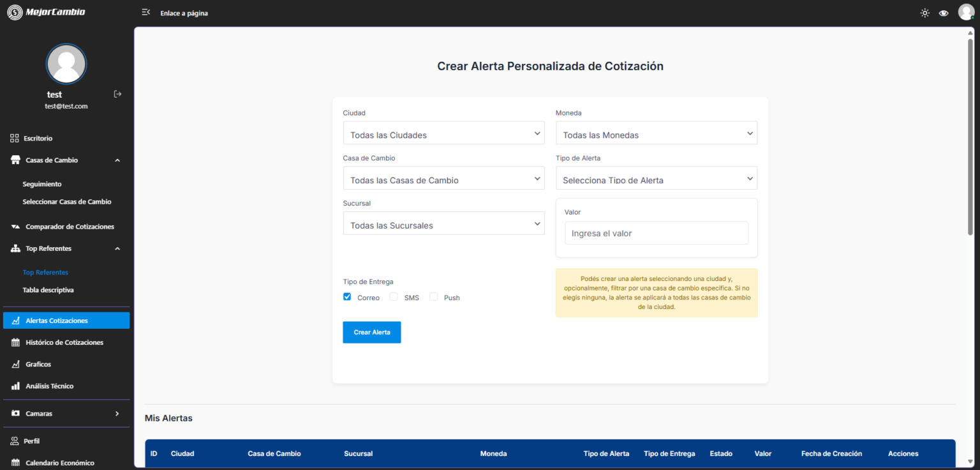Click the Casas de Cambio store icon
Screen dimensions: 980x470
coord(15,160)
